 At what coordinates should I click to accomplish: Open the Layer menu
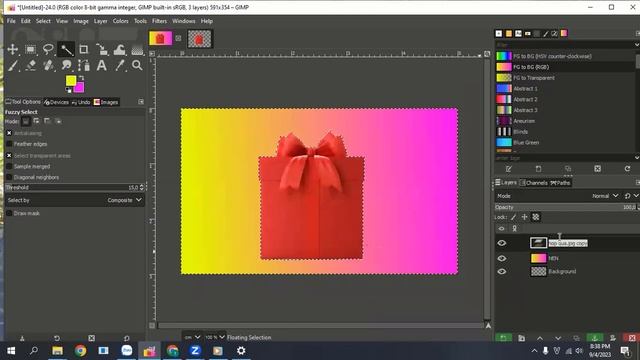100,21
